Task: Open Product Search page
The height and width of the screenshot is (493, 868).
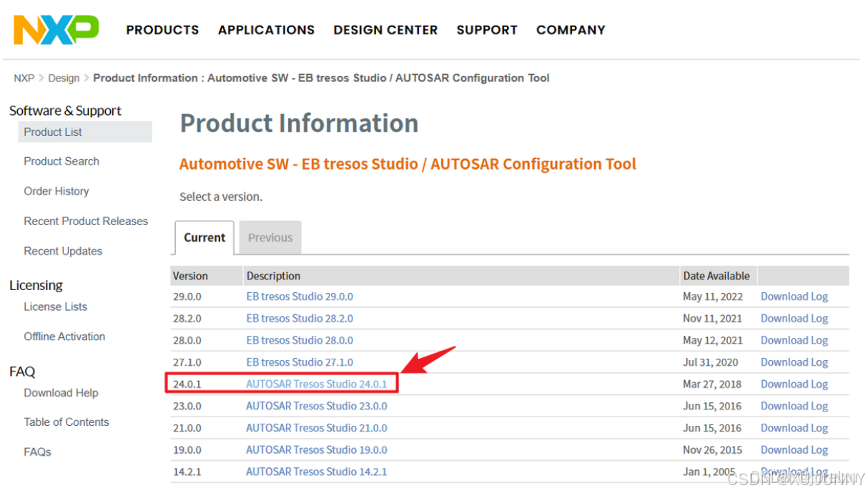Action: click(61, 161)
